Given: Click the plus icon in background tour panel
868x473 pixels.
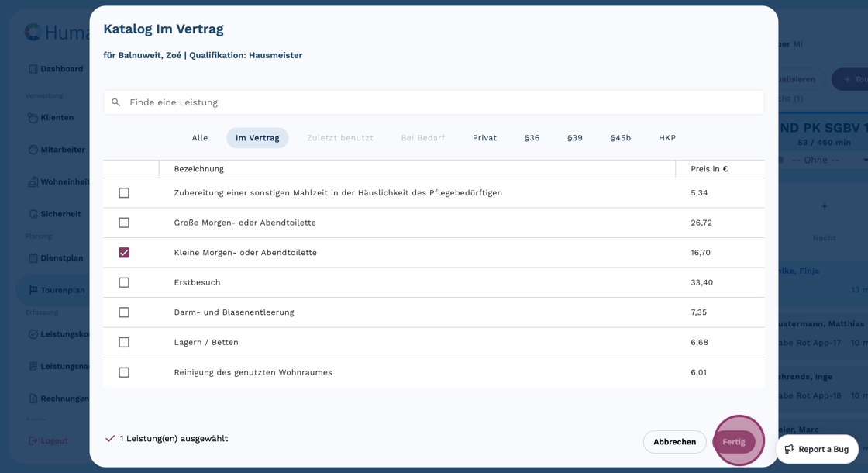Looking at the screenshot, I should pyautogui.click(x=825, y=206).
